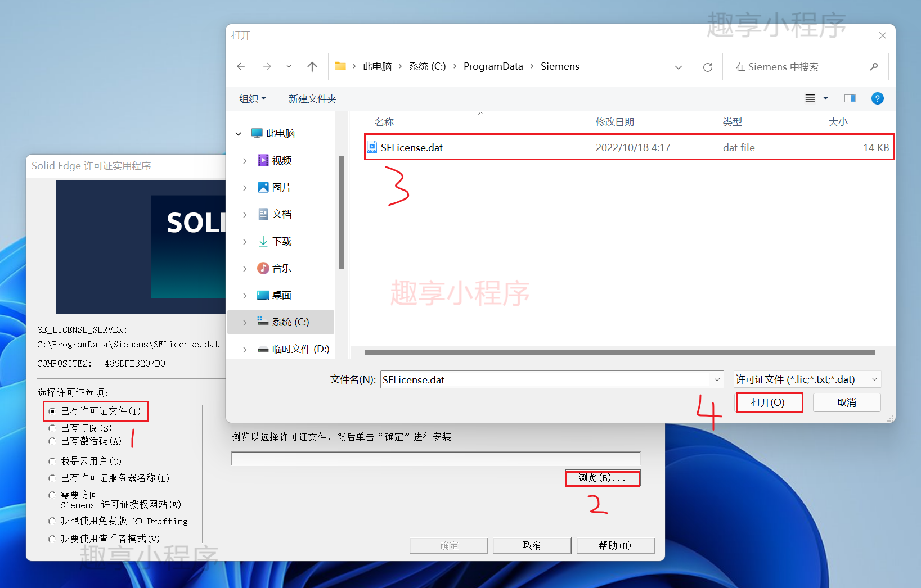
Task: Refresh the Siemens folder view
Action: click(708, 67)
